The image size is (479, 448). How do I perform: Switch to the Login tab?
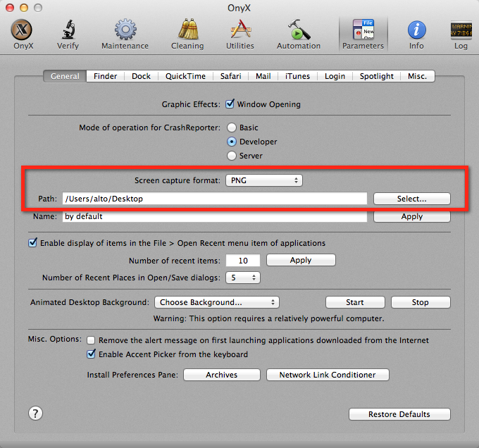click(x=335, y=76)
